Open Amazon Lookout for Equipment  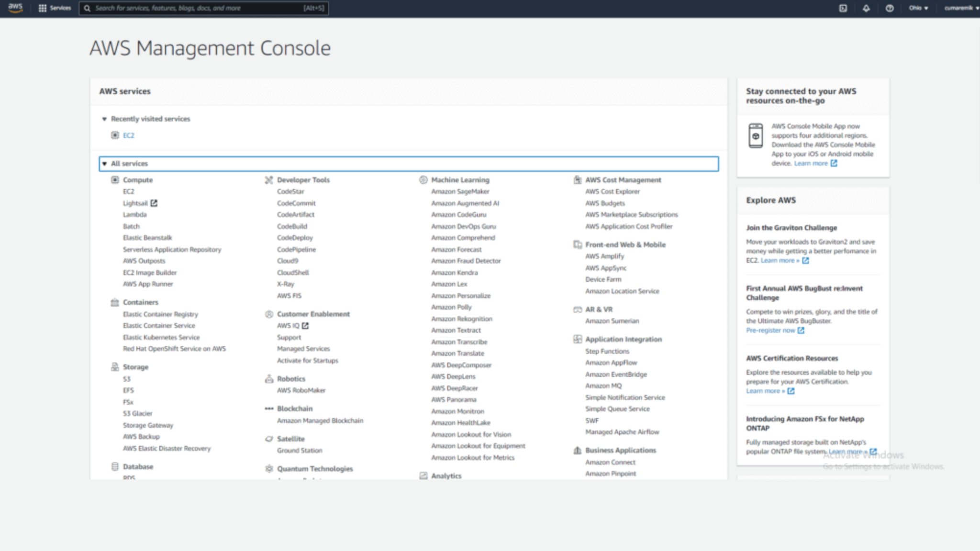pyautogui.click(x=478, y=446)
